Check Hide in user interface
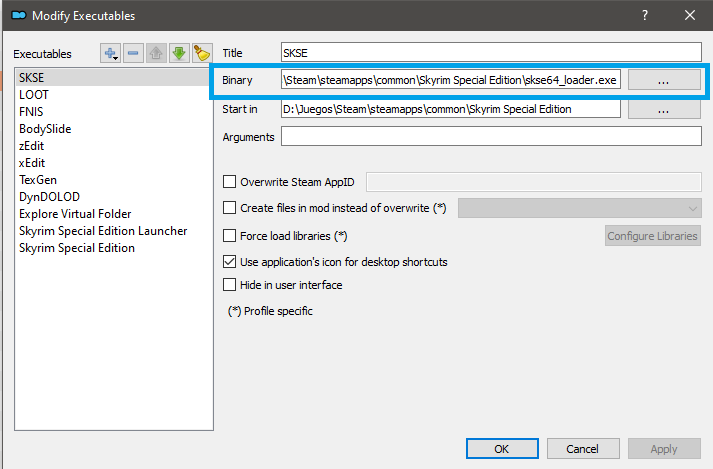Screen dimensions: 713x469 [230, 285]
